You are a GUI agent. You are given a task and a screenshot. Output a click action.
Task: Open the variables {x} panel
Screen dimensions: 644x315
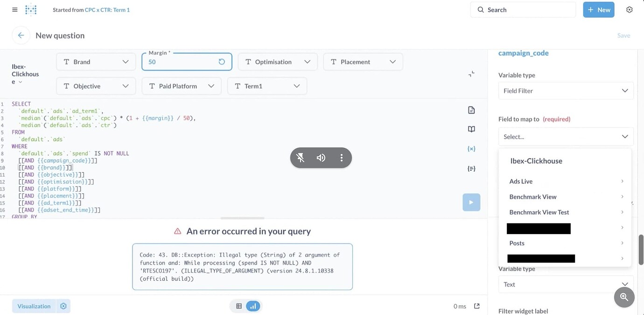coord(471,149)
